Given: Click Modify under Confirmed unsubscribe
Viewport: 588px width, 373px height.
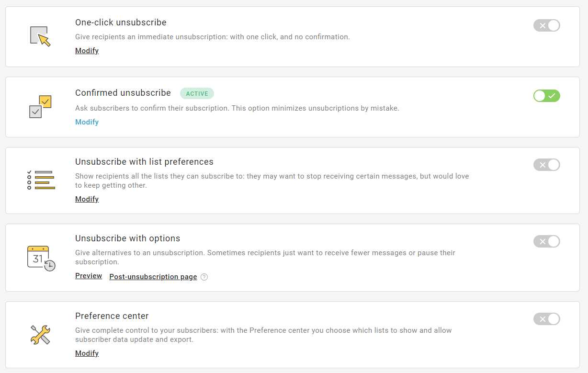Looking at the screenshot, I should point(87,122).
